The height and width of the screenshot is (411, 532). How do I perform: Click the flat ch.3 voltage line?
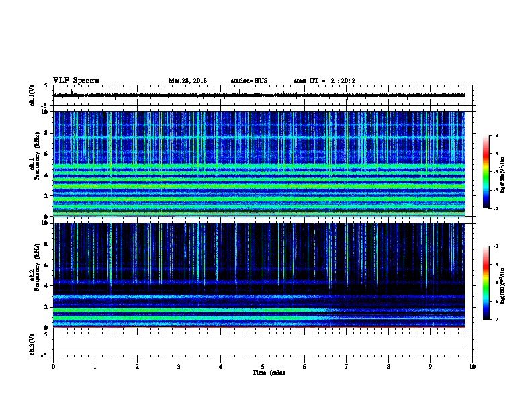tap(259, 345)
